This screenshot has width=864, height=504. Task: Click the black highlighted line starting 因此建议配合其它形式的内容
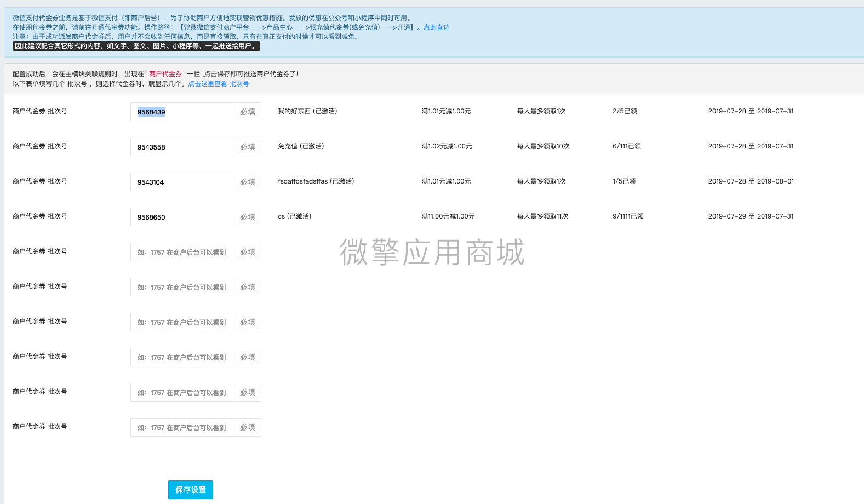[x=136, y=46]
